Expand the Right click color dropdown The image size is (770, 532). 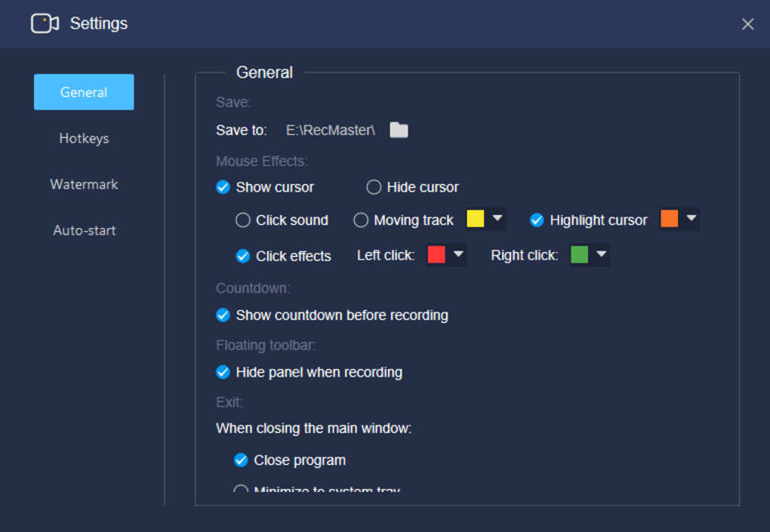coord(601,254)
